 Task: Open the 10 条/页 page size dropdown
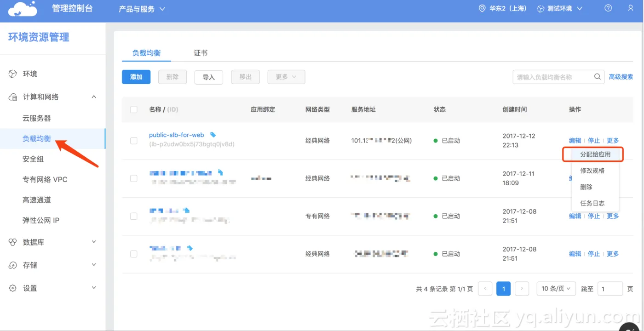coord(556,289)
